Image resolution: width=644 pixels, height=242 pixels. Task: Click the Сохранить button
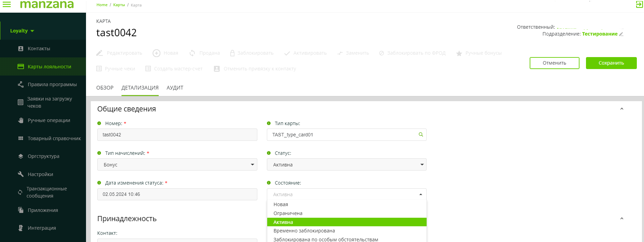[611, 63]
